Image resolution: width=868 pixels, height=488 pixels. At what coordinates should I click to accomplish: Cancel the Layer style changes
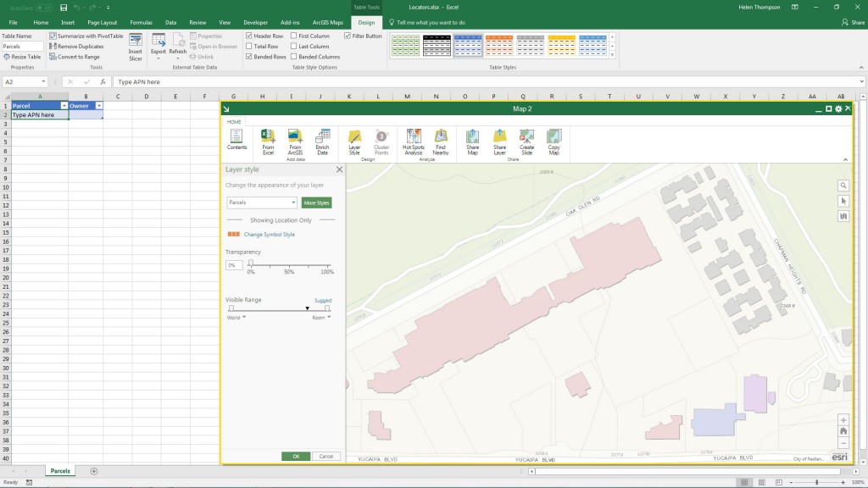tap(326, 457)
